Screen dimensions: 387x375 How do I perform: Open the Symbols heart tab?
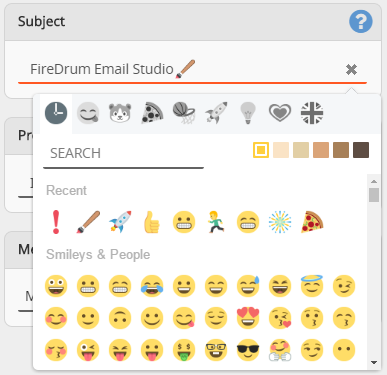pos(280,113)
